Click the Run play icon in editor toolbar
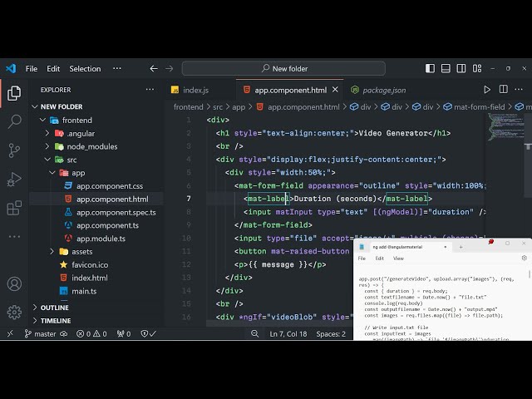 (x=487, y=90)
